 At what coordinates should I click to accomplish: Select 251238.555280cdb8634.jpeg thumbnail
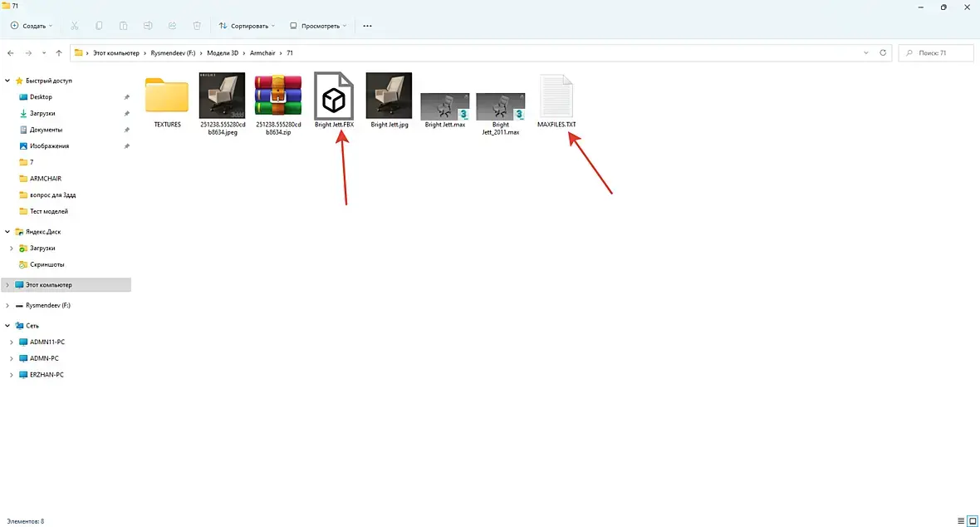click(x=223, y=104)
